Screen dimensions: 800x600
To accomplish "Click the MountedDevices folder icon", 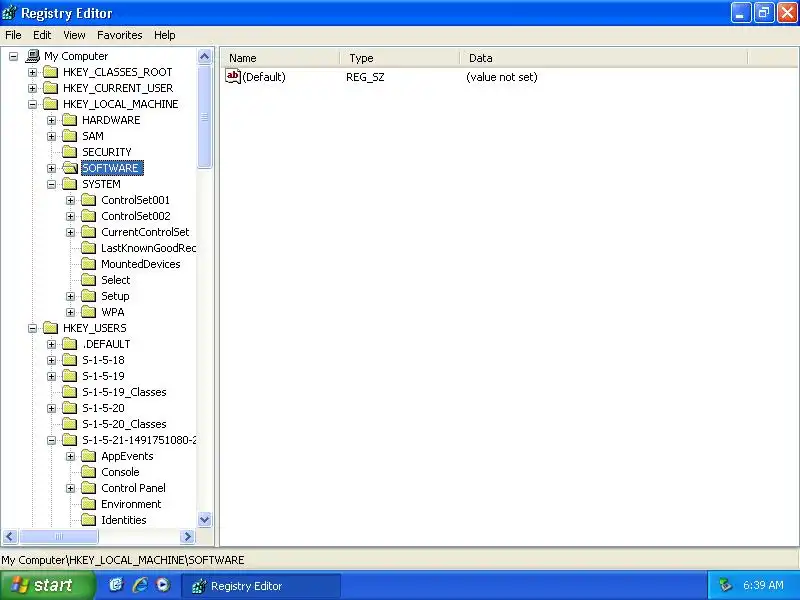I will coord(88,264).
